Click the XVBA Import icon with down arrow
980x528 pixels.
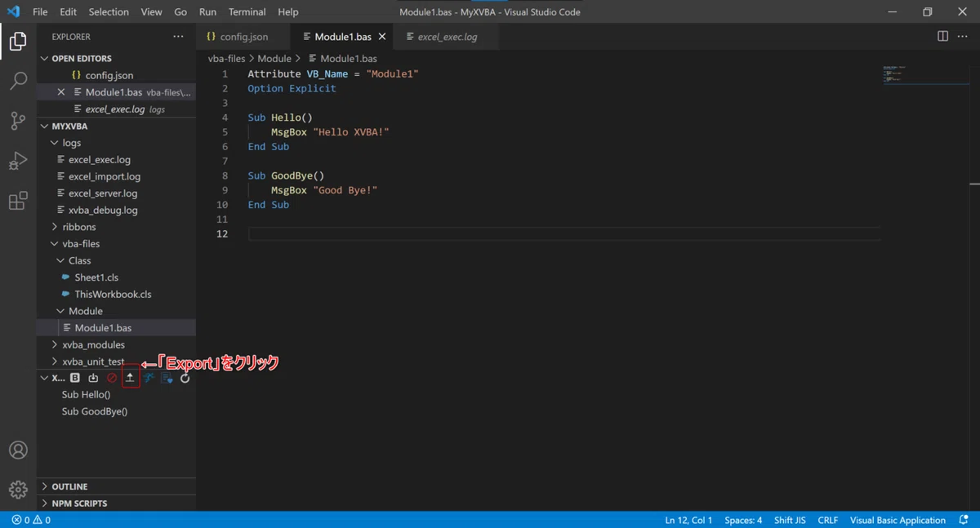point(93,378)
